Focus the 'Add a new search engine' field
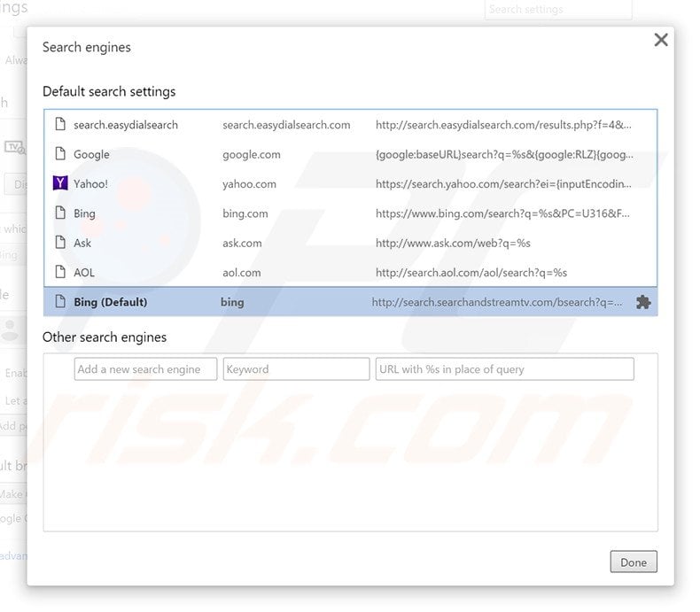 coord(145,369)
